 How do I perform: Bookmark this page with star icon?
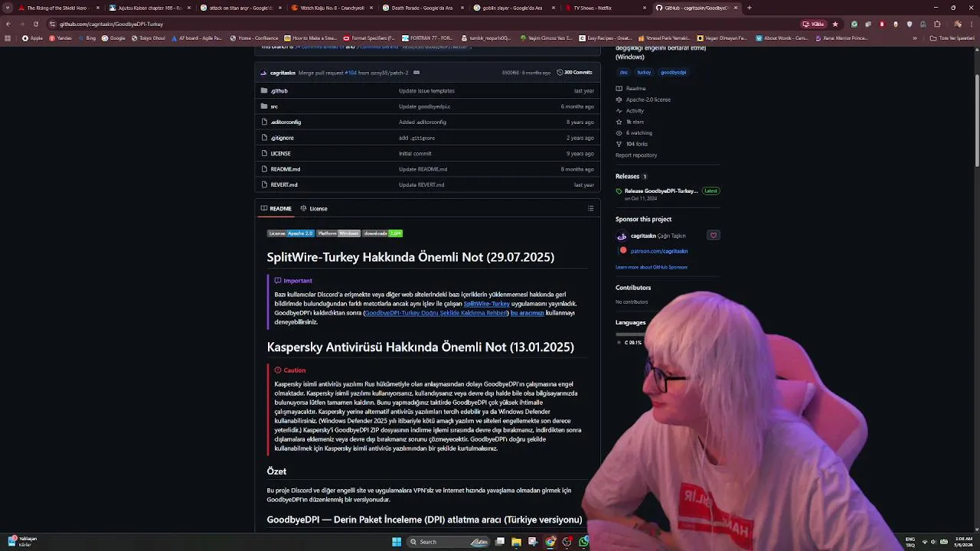pyautogui.click(x=835, y=24)
